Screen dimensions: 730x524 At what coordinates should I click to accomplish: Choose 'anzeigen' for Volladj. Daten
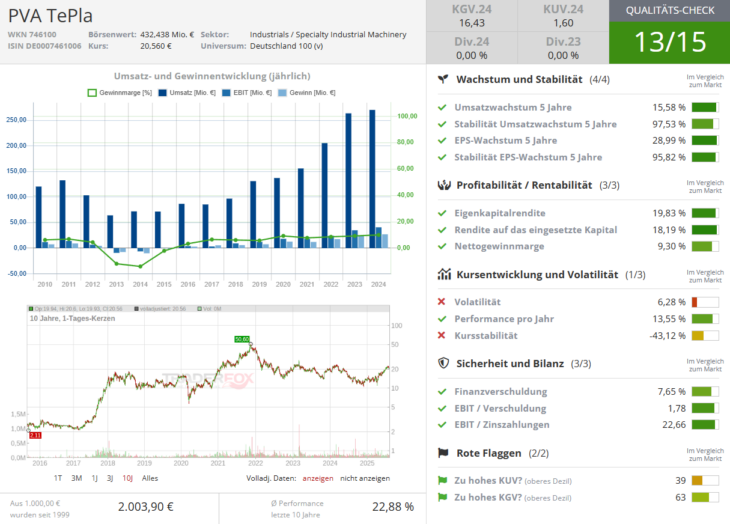click(x=318, y=478)
